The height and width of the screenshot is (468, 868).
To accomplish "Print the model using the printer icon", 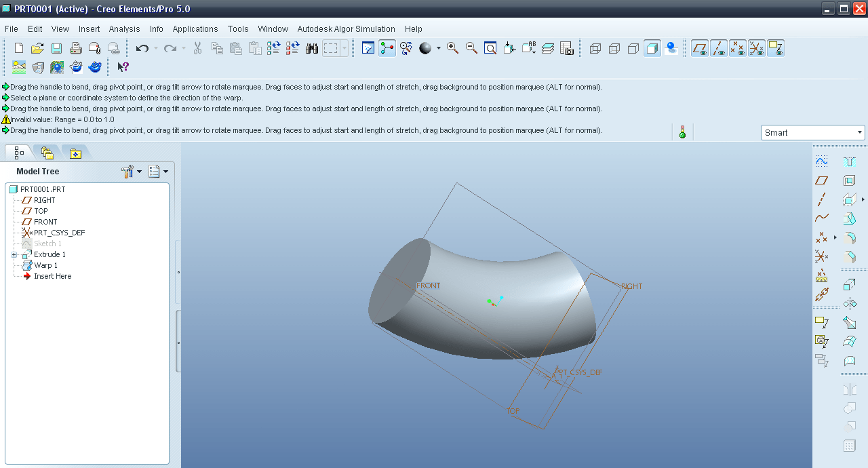I will click(x=76, y=48).
